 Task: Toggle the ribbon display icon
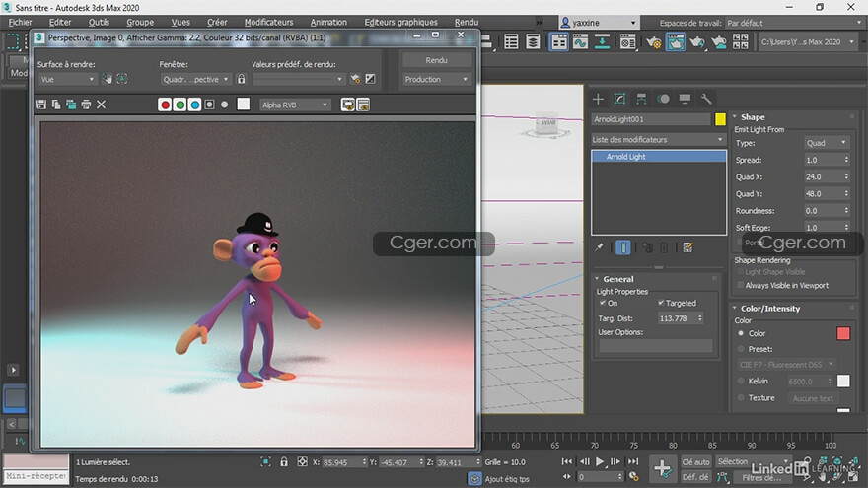tap(559, 42)
